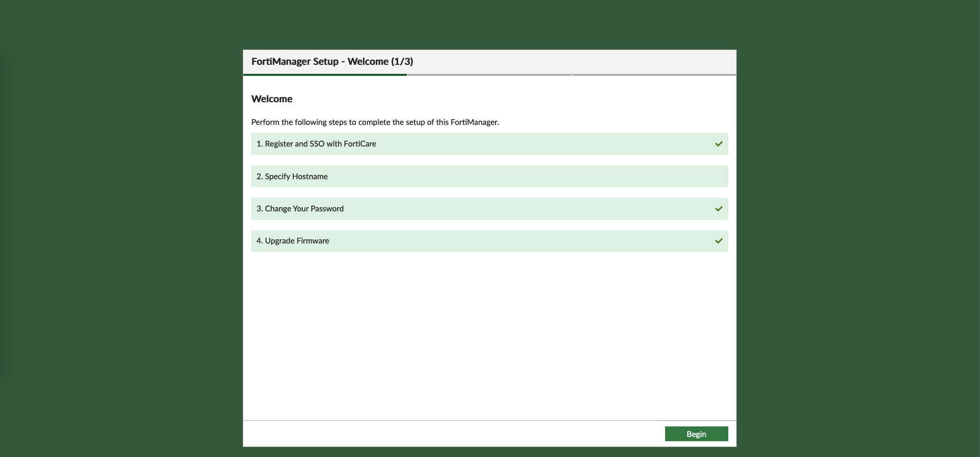Click the word FortiCare in step one
This screenshot has width=980, height=457.
pyautogui.click(x=360, y=144)
